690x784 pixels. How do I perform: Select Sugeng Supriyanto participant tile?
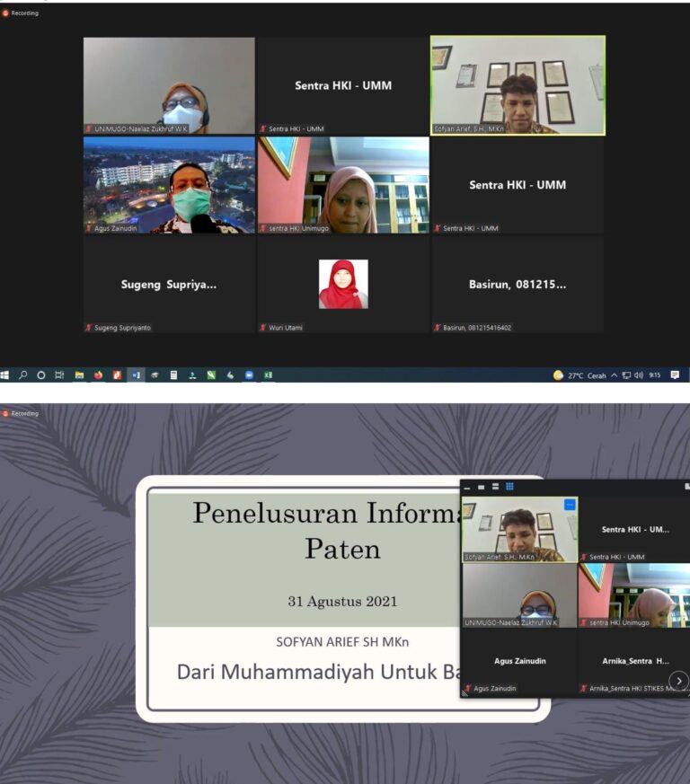point(169,285)
